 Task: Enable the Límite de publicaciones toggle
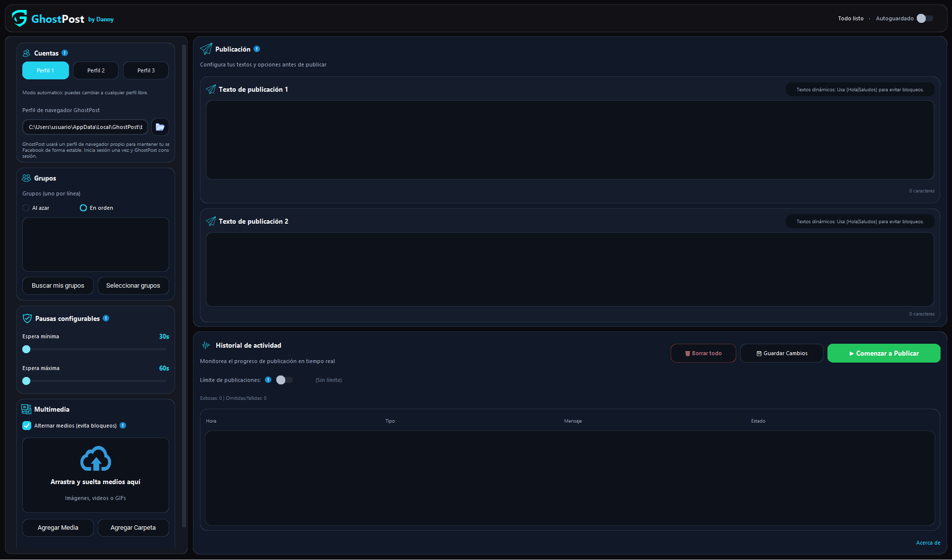point(285,380)
